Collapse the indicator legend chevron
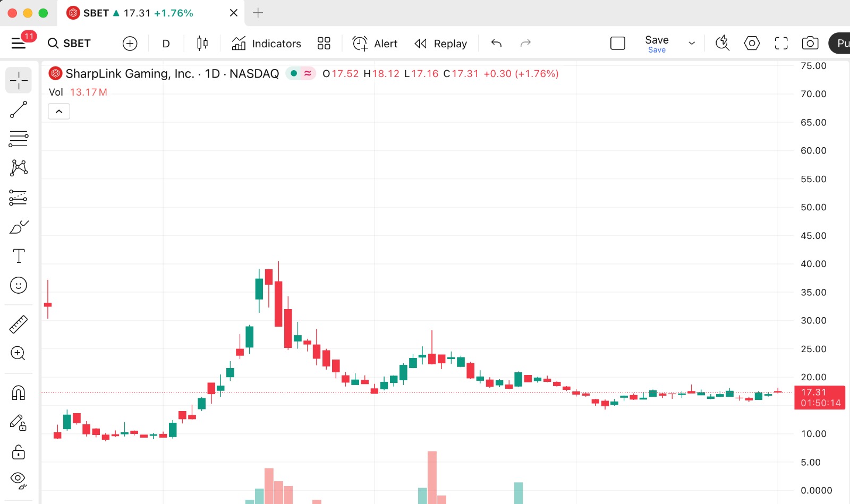 (59, 112)
